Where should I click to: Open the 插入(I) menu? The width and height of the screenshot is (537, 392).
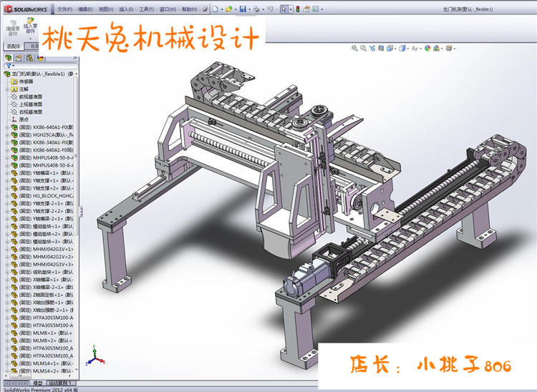coord(126,9)
